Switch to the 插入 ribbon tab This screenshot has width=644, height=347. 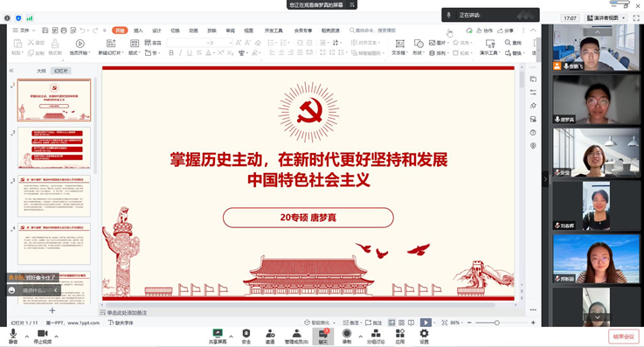click(x=138, y=31)
